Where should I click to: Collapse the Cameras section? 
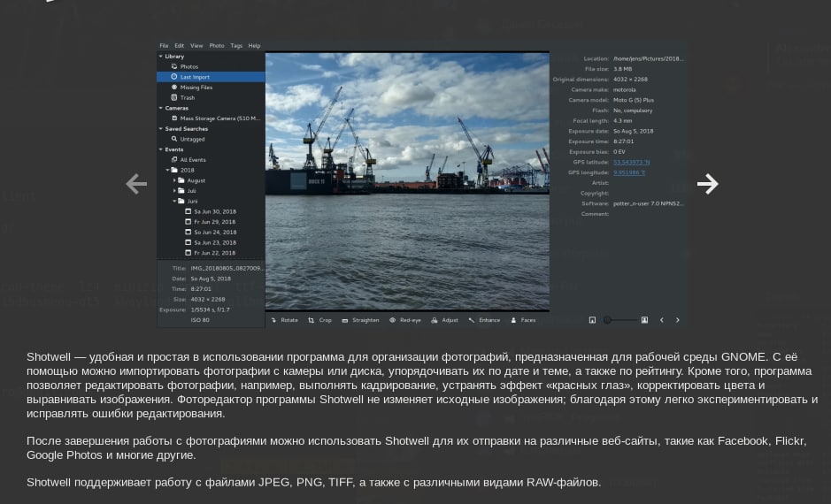click(160, 108)
